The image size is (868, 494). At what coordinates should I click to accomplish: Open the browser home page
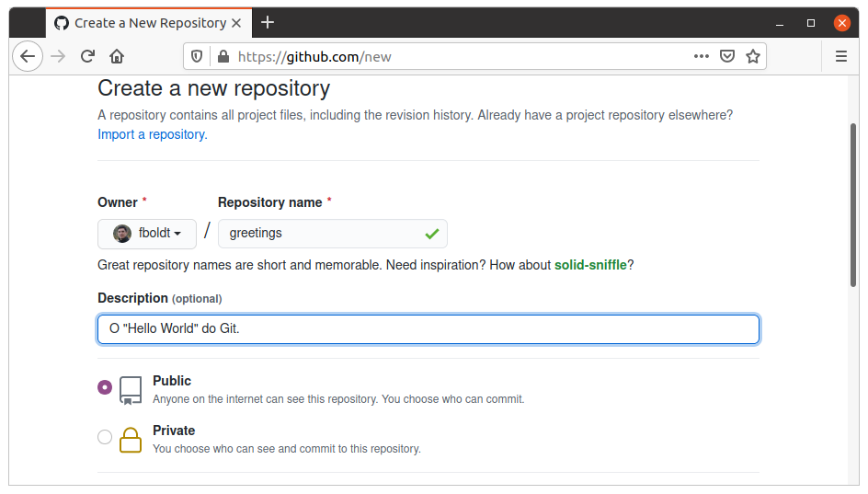pyautogui.click(x=117, y=56)
